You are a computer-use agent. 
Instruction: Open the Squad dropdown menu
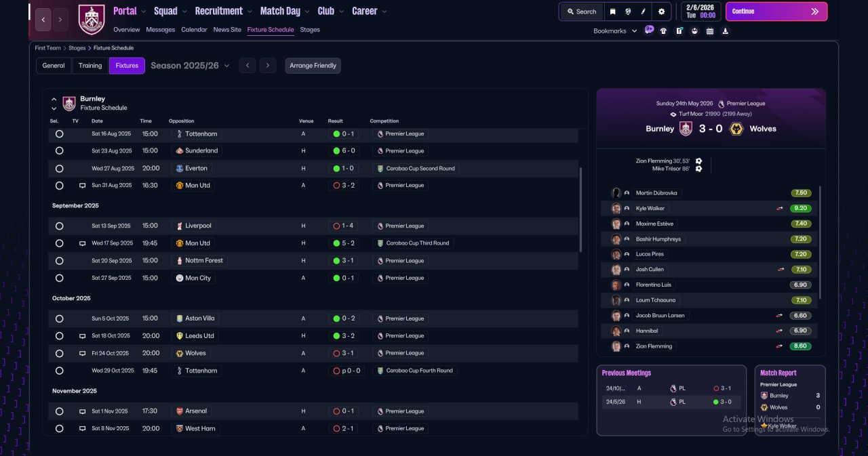tap(170, 11)
